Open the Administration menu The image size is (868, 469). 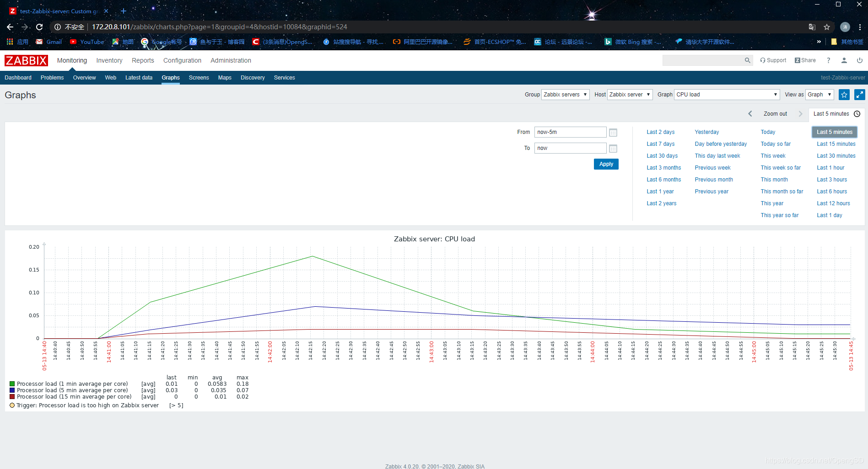coord(231,60)
